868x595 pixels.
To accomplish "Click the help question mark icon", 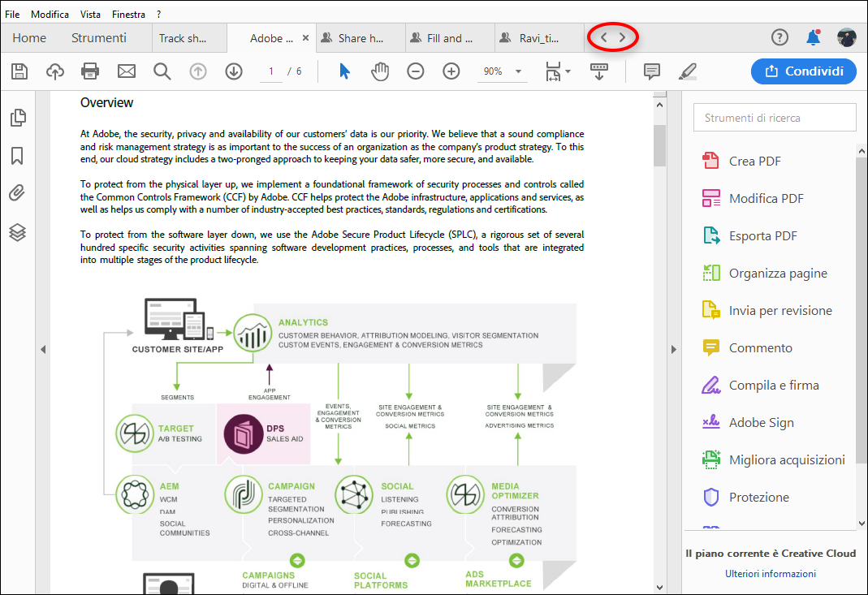I will tap(779, 37).
